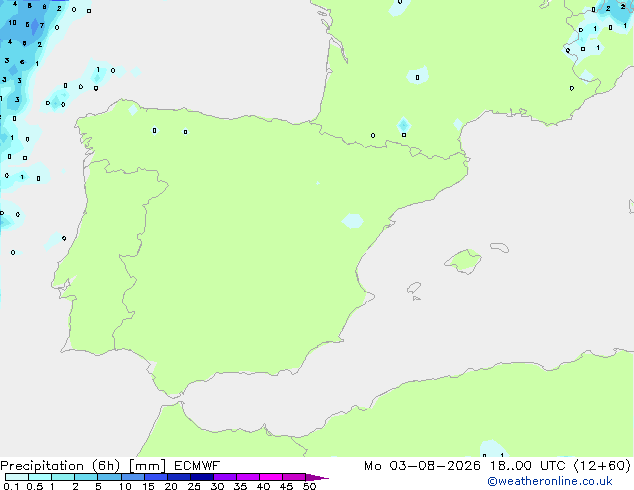Click the rain patch in central France
Image resolution: width=634 pixels, height=490 pixels.
417,75
